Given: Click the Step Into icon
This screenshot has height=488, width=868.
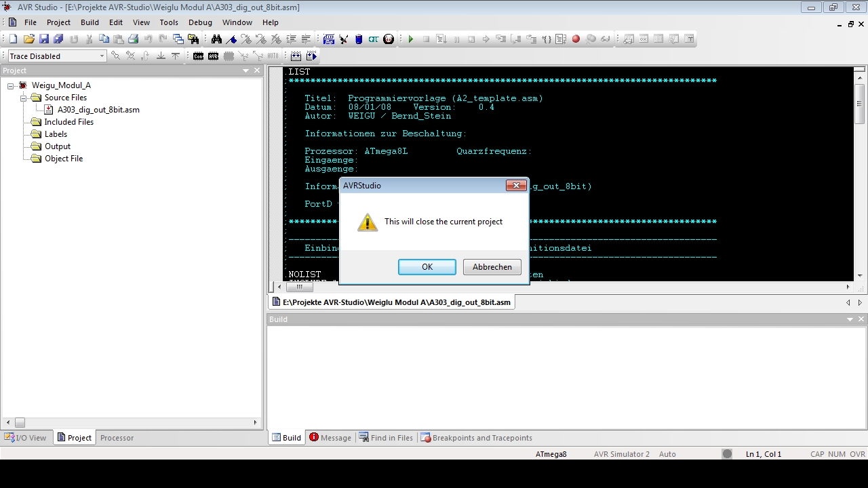Looking at the screenshot, I should [x=500, y=39].
